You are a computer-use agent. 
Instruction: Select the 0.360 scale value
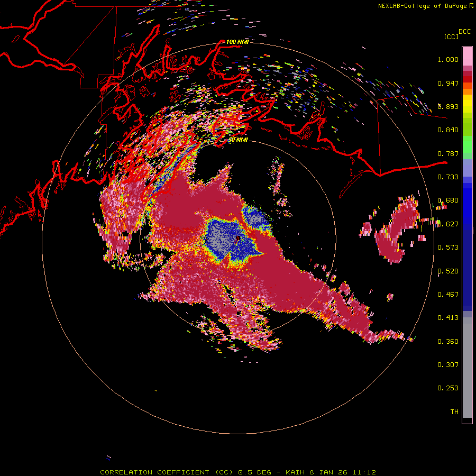tap(448, 341)
